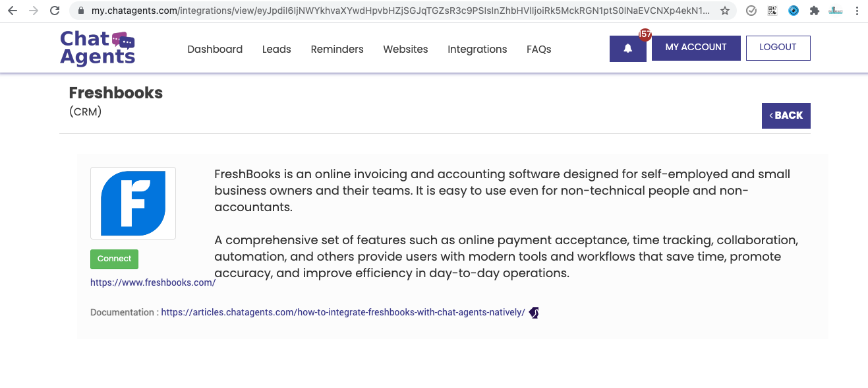Viewport: 868px width, 388px height.
Task: Open the Reminders page
Action: pos(337,49)
